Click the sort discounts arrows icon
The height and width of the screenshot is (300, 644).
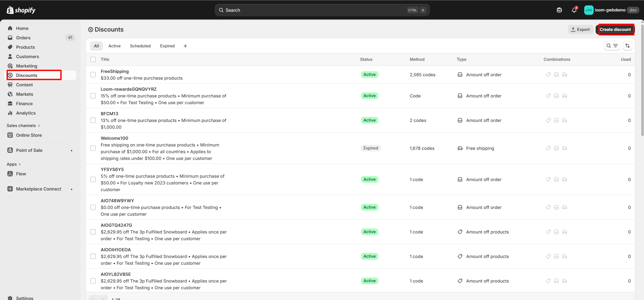point(627,46)
